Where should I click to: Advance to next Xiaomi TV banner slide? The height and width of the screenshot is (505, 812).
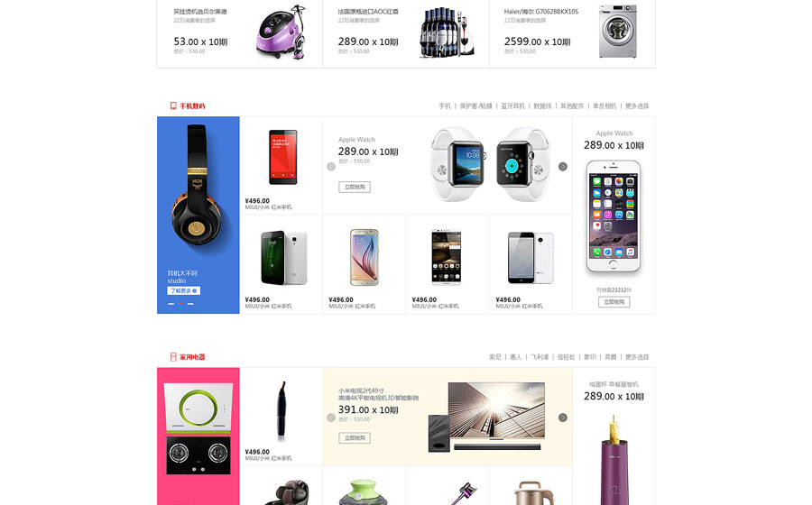pos(563,418)
